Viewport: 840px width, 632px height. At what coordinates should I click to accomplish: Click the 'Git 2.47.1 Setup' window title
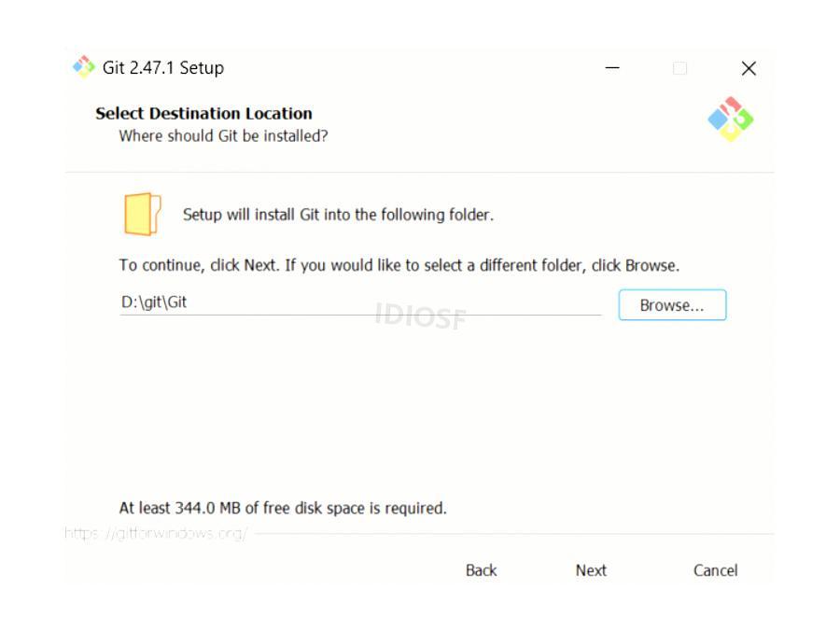163,68
